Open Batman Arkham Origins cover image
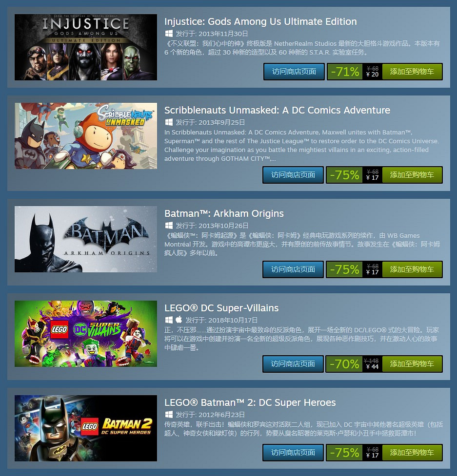 click(86, 239)
